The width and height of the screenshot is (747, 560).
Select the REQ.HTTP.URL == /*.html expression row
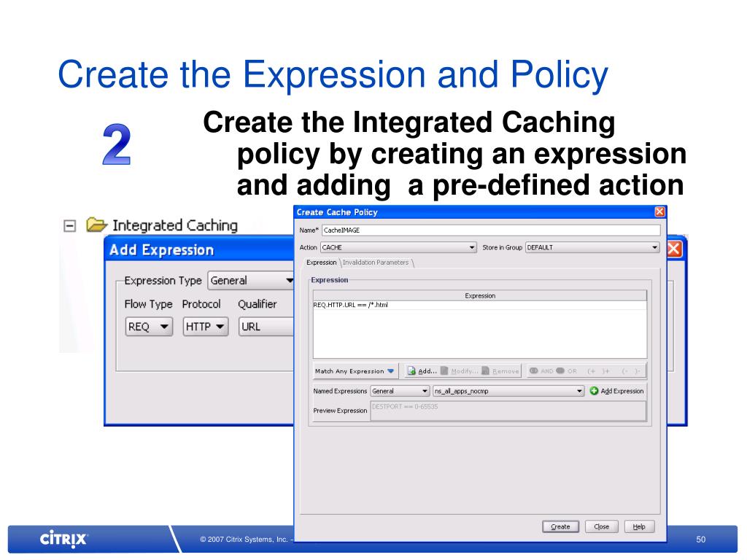coord(480,306)
